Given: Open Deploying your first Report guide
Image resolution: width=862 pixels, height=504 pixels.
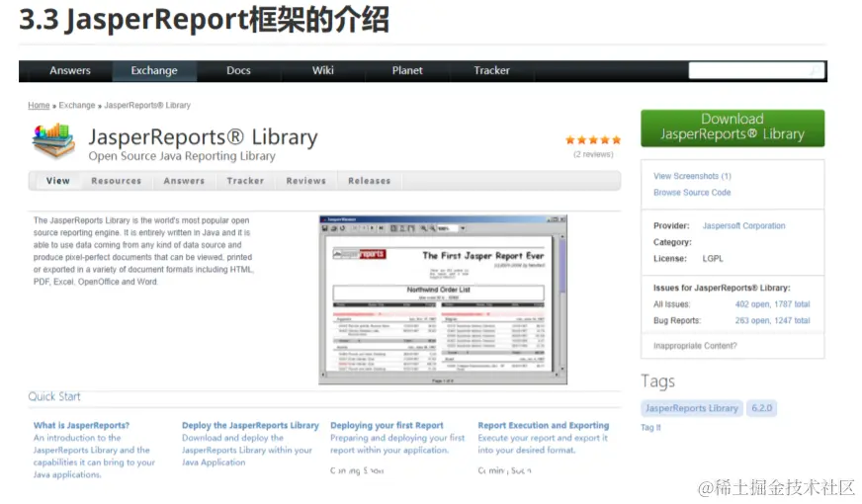Looking at the screenshot, I should click(x=387, y=425).
